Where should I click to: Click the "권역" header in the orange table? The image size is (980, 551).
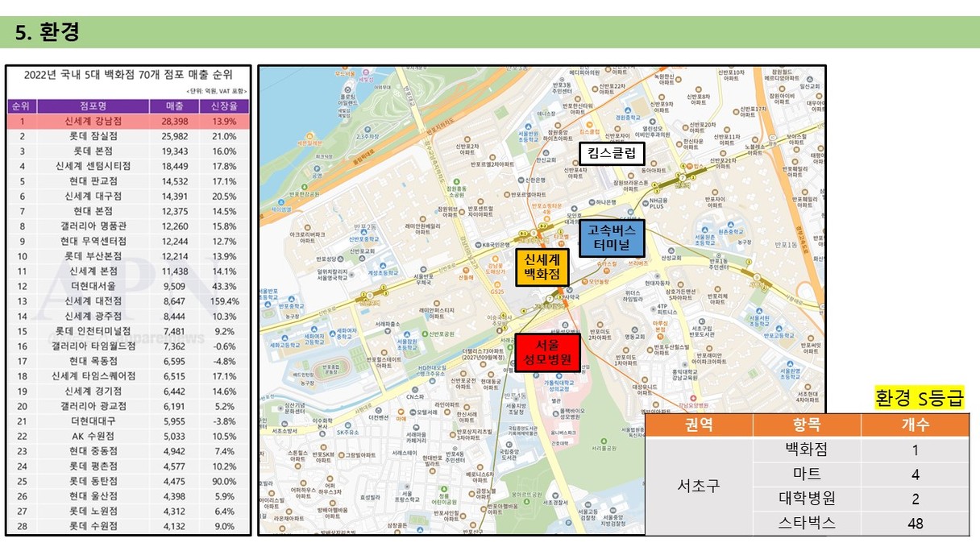pyautogui.click(x=699, y=425)
